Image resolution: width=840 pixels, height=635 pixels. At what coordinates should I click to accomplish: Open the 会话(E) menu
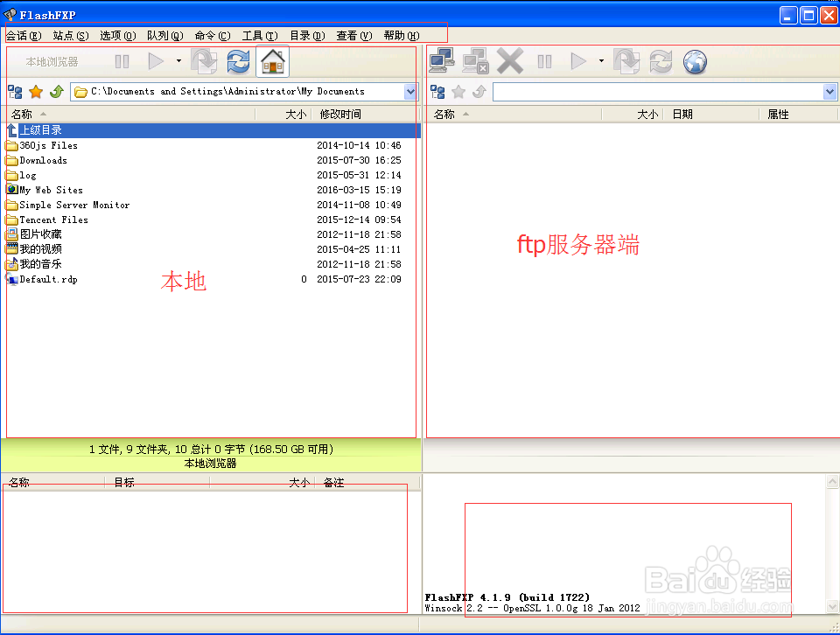24,35
